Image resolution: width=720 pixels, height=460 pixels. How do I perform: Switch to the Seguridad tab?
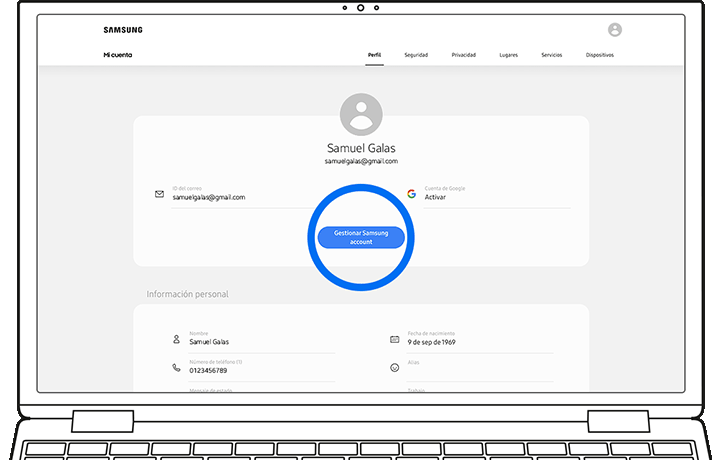(x=415, y=55)
